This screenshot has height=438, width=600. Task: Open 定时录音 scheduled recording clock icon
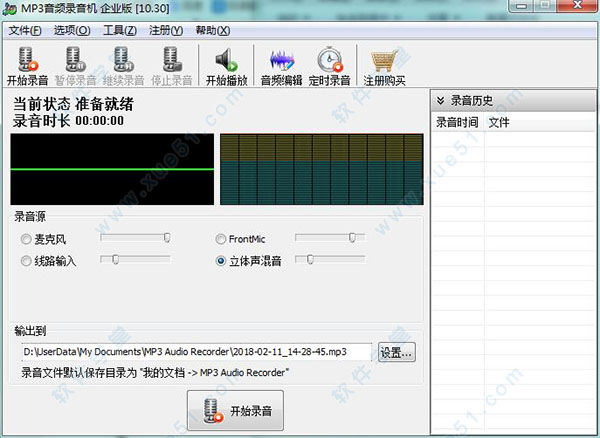point(330,59)
